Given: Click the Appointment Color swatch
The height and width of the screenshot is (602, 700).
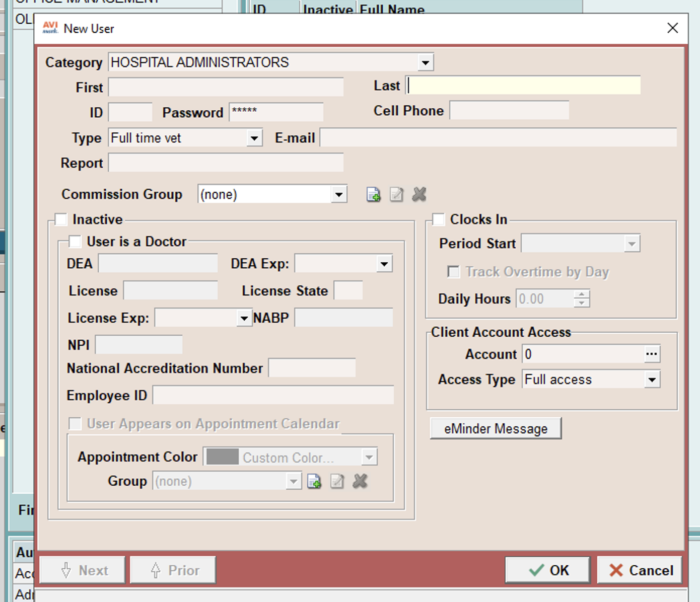Looking at the screenshot, I should tap(223, 457).
